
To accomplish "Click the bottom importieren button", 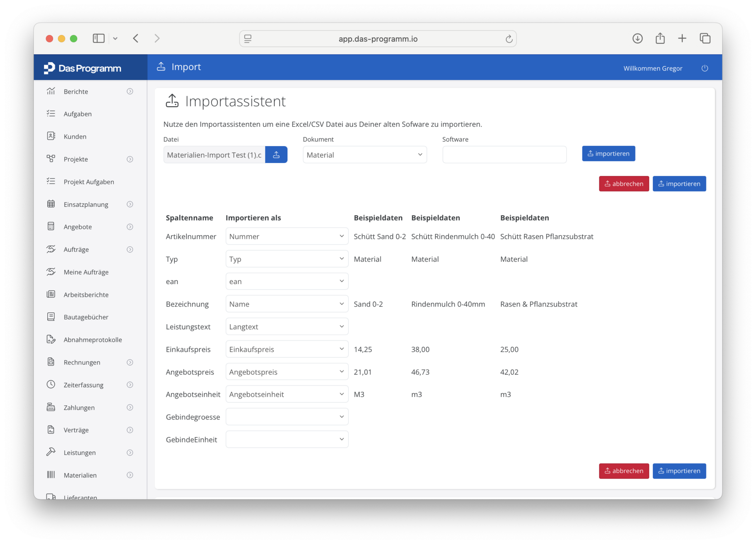I will pos(679,471).
